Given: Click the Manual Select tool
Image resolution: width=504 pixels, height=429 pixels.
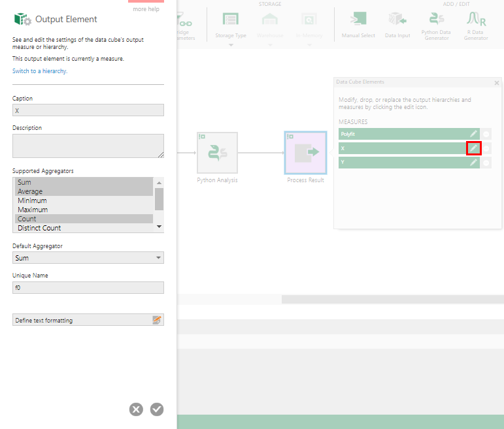Looking at the screenshot, I should coord(358,25).
